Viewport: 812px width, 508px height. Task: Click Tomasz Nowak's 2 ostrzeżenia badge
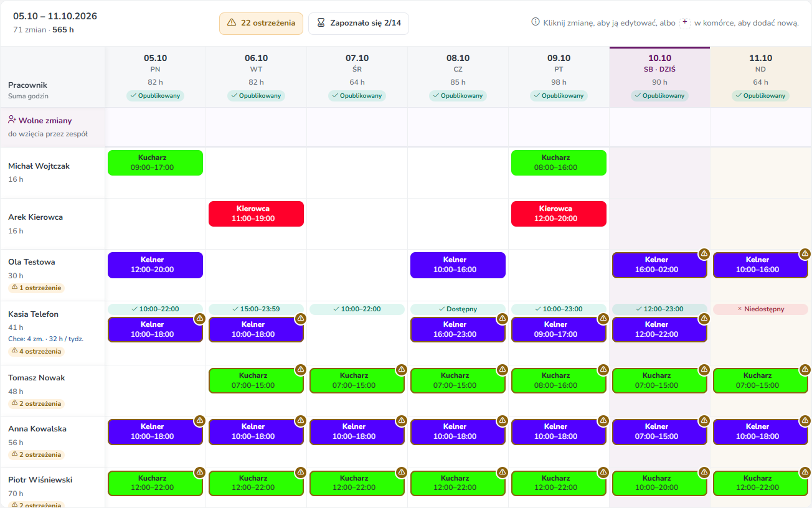point(36,404)
